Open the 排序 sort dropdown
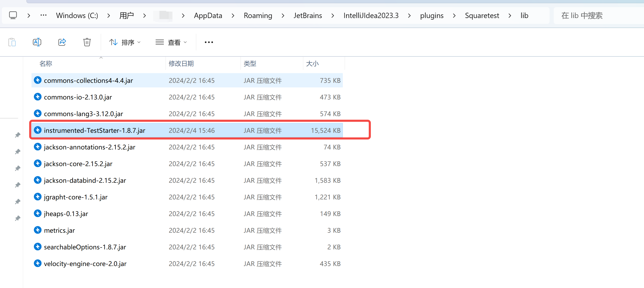The width and height of the screenshot is (644, 288). coord(125,43)
